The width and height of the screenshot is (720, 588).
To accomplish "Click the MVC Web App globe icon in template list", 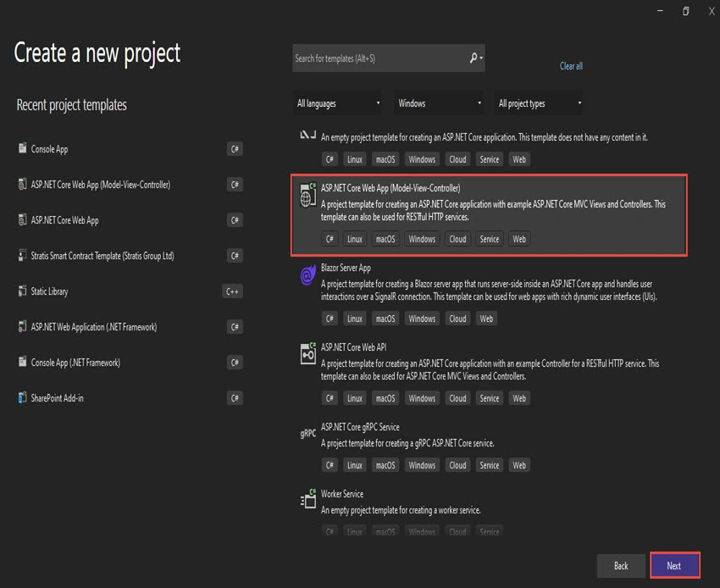I will point(307,195).
